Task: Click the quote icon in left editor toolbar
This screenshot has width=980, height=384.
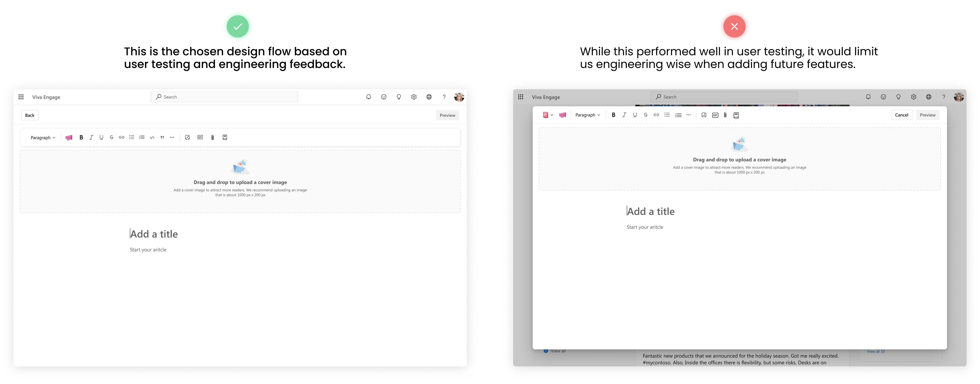Action: click(x=162, y=137)
